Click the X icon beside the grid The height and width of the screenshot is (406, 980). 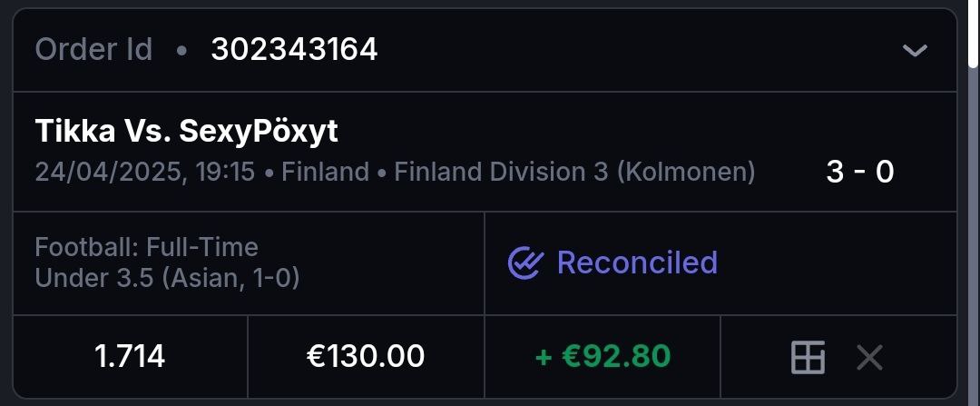869,357
